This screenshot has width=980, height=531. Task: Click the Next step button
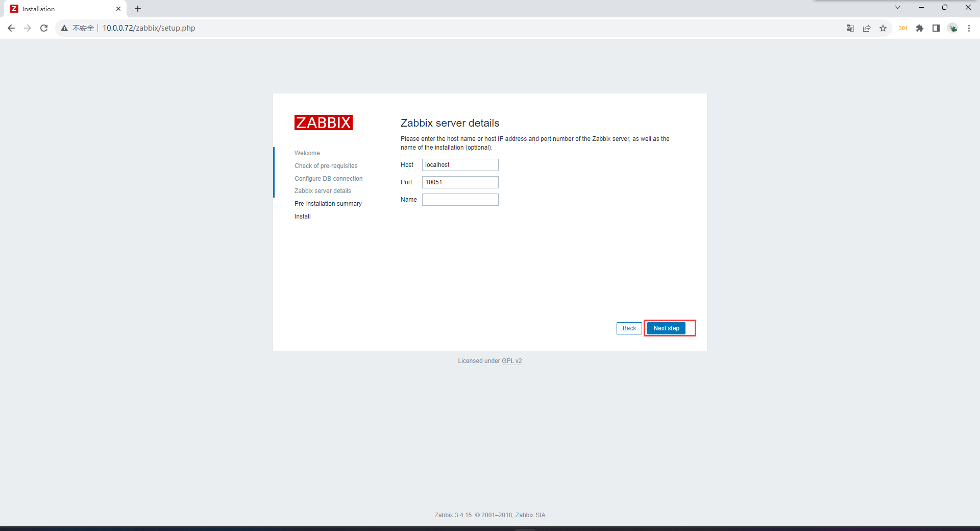click(x=666, y=328)
